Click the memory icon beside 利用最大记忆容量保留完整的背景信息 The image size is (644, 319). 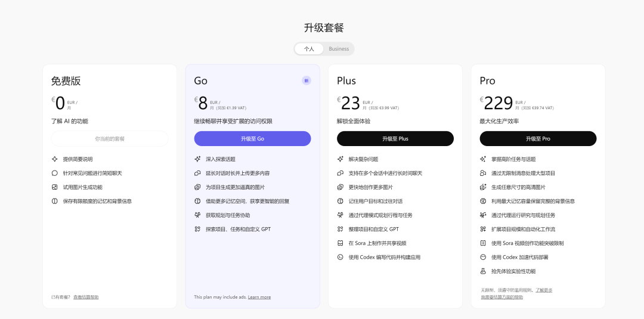click(483, 201)
